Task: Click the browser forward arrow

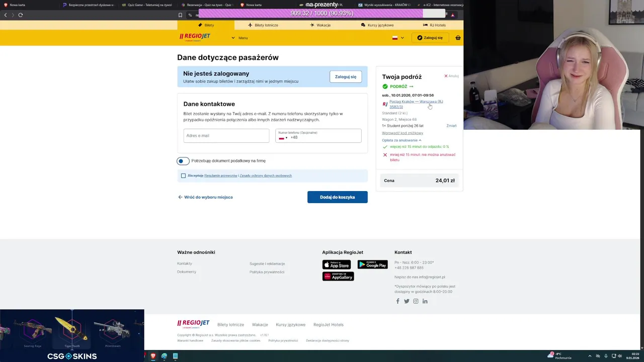Action: 13,15
